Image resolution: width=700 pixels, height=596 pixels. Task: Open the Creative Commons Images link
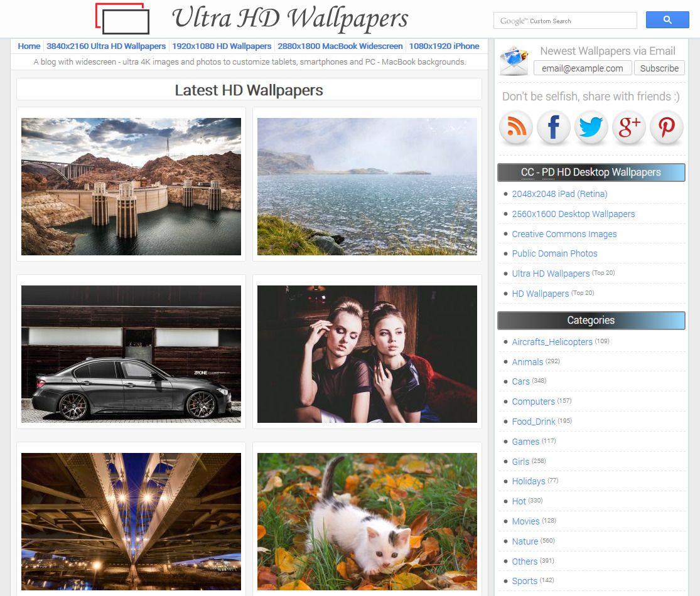pos(564,234)
